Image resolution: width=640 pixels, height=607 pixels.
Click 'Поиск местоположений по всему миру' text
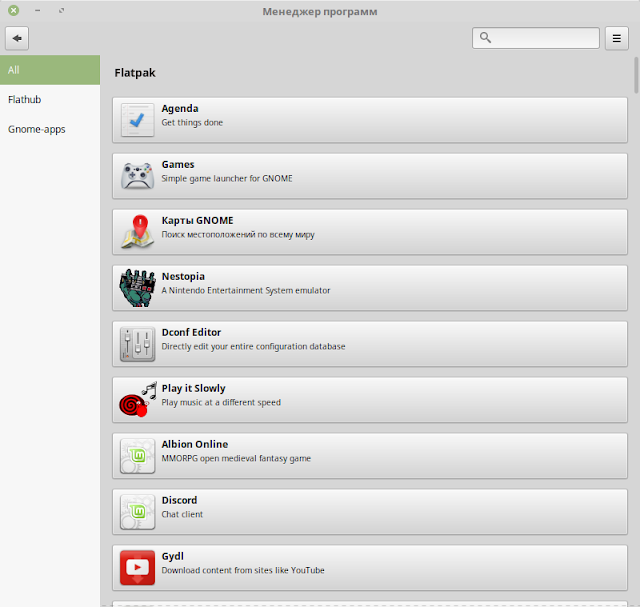238,234
